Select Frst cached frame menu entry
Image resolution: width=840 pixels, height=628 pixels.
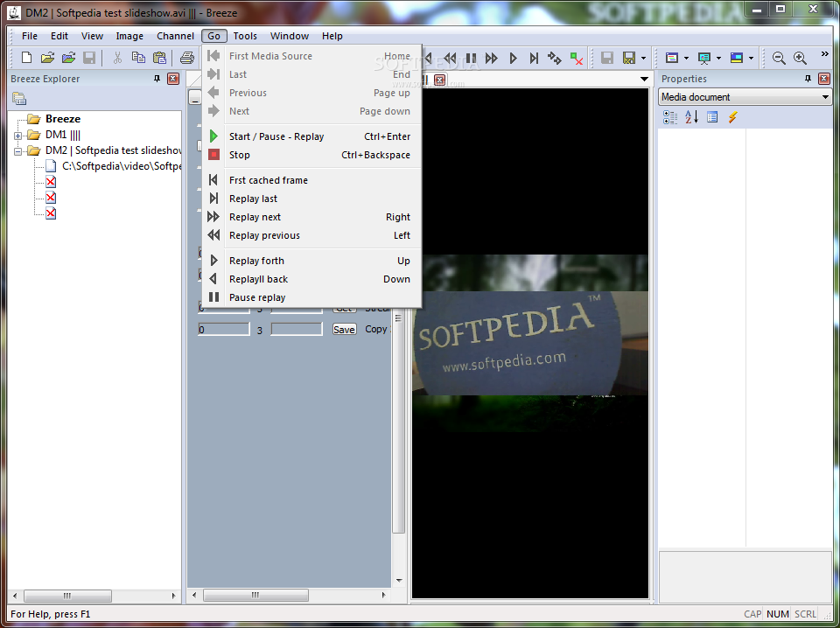pos(311,180)
